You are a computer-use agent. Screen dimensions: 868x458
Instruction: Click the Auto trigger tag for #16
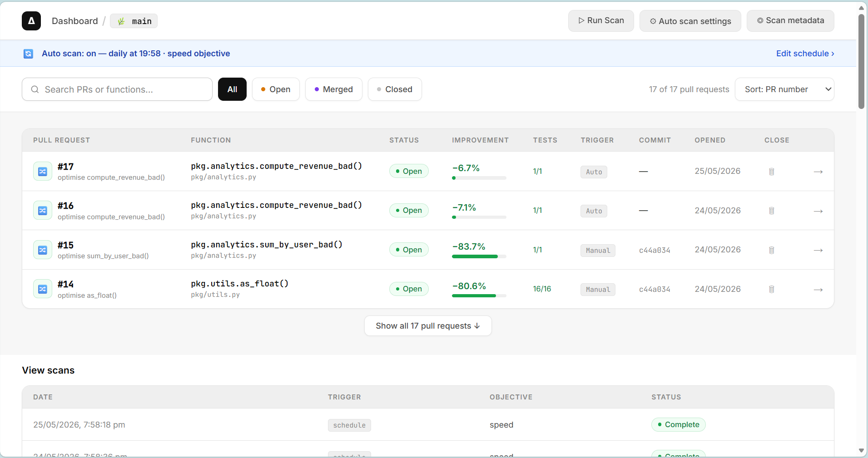[594, 211]
